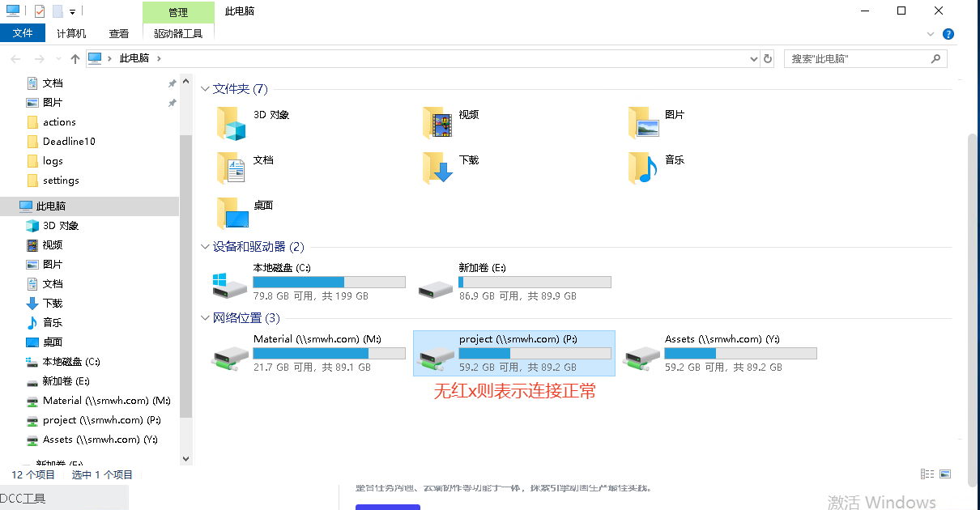This screenshot has height=510, width=980.
Task: Go up one level with up arrow
Action: [75, 58]
